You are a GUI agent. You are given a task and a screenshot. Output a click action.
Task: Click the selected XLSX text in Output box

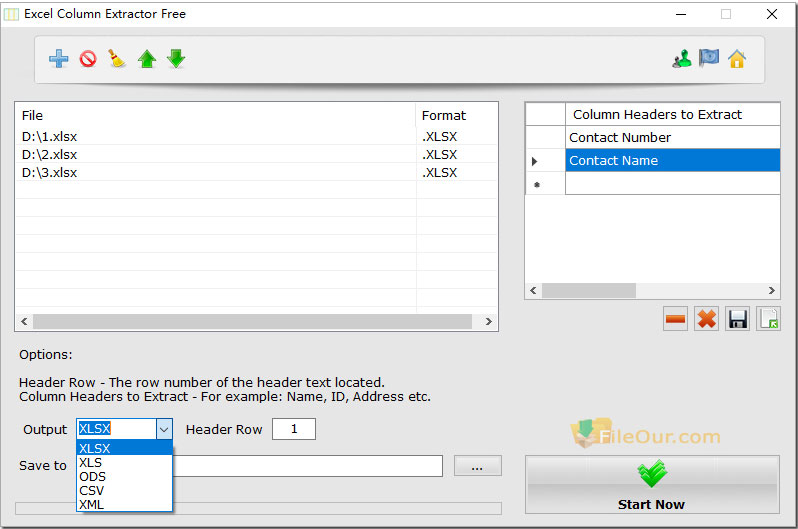pyautogui.click(x=95, y=429)
